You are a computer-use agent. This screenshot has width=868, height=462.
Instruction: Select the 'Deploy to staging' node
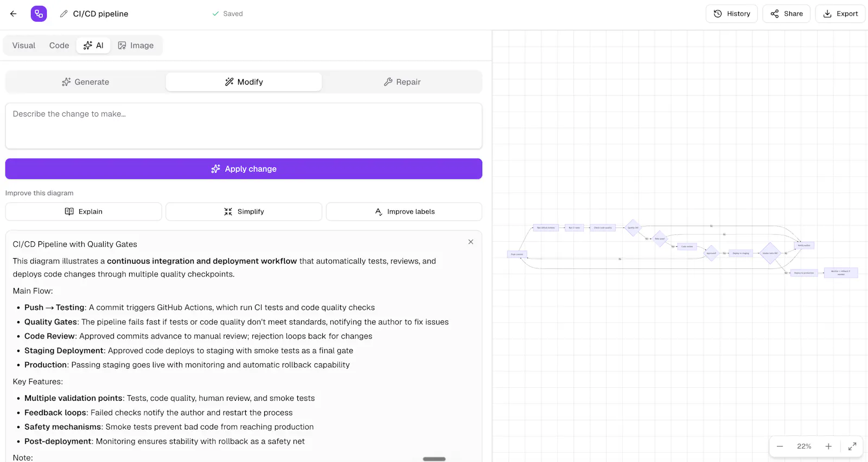(741, 253)
